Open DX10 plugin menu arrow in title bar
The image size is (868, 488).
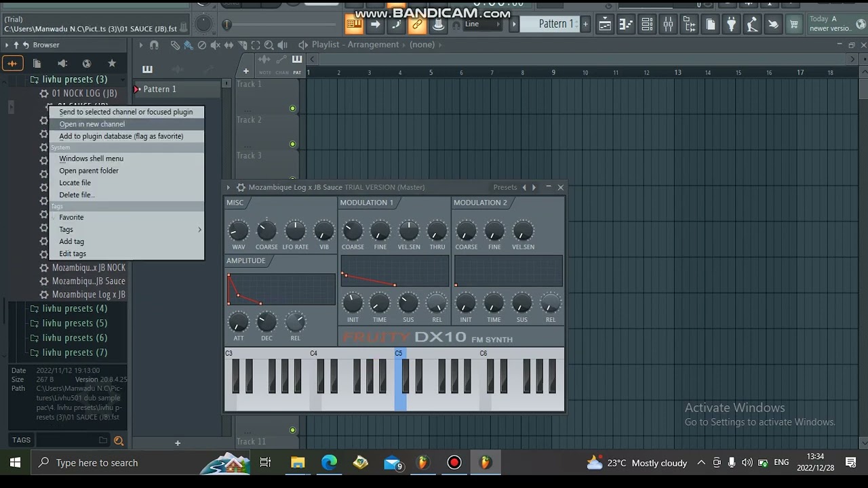[229, 187]
